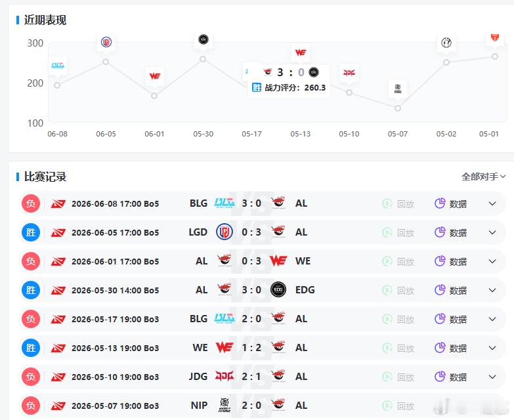The height and width of the screenshot is (420, 514).
Task: Click the BLG logo in the 06-08 match row
Action: pyautogui.click(x=225, y=203)
